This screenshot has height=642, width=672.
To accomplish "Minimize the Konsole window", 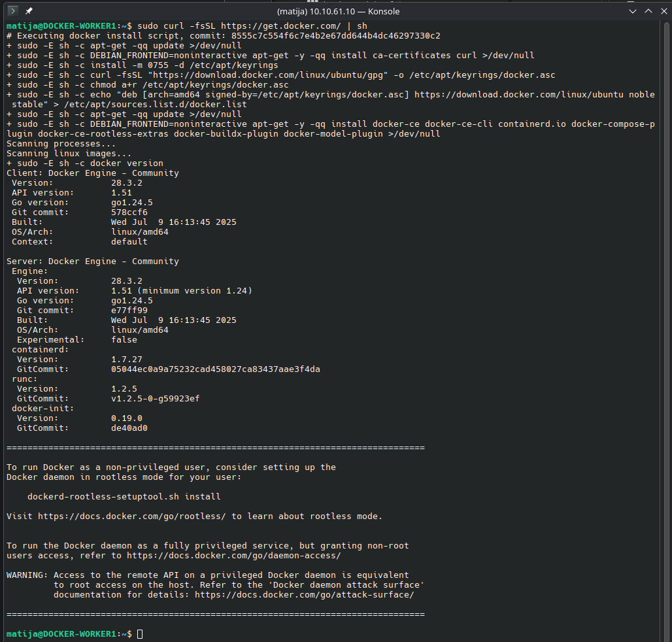I will coord(633,11).
